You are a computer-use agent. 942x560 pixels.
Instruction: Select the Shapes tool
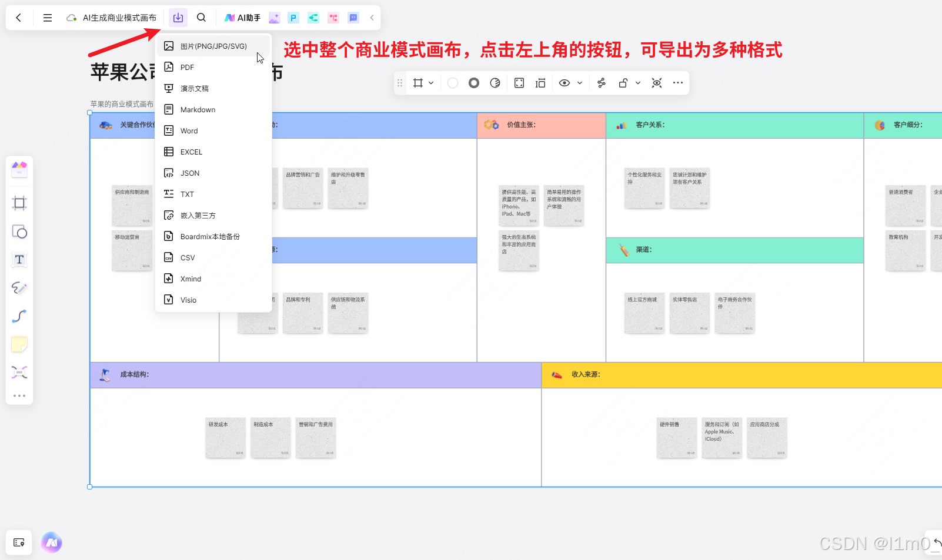19,232
